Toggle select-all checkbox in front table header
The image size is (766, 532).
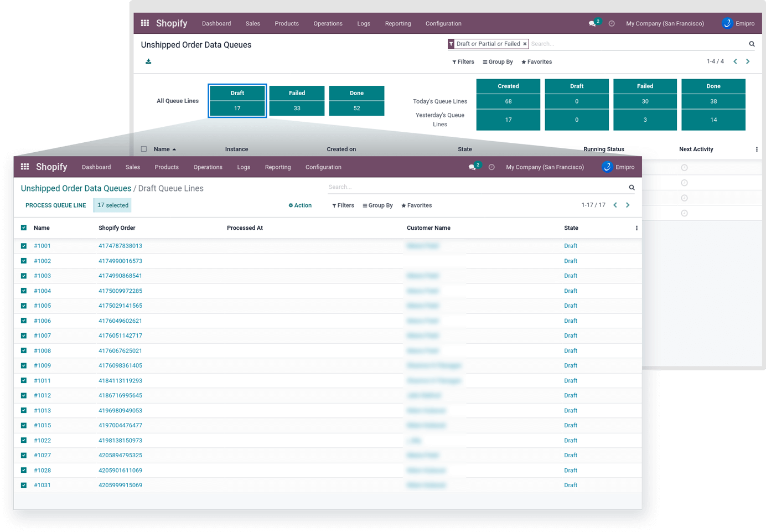[x=24, y=228]
